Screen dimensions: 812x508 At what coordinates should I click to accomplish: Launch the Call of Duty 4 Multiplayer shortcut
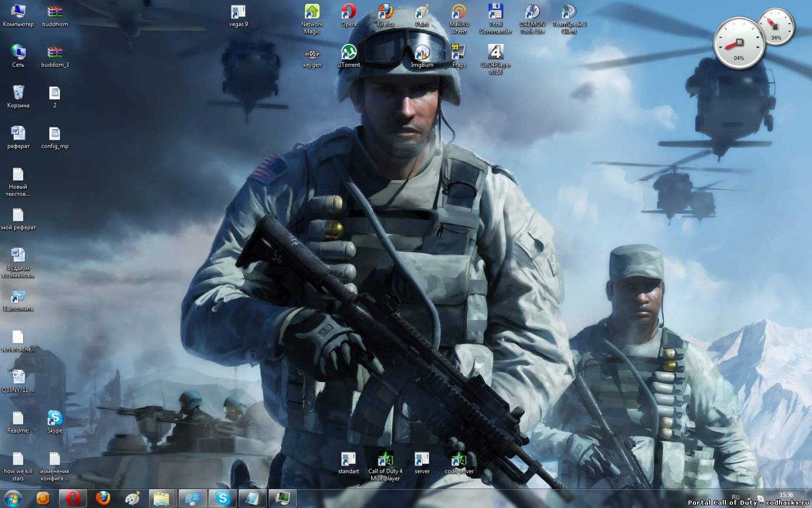[386, 466]
